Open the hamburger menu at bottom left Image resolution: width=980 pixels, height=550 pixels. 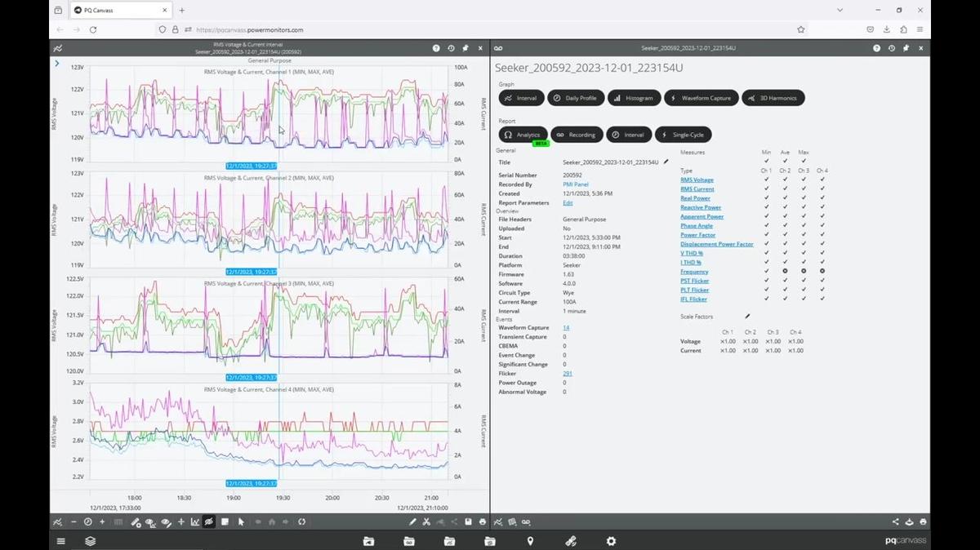[x=60, y=541]
